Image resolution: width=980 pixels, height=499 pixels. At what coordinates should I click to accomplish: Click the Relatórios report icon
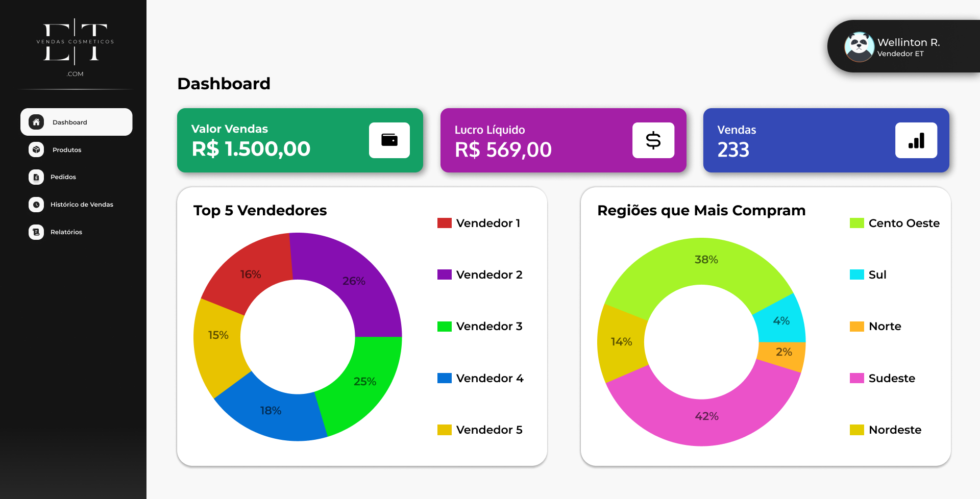[x=36, y=232]
